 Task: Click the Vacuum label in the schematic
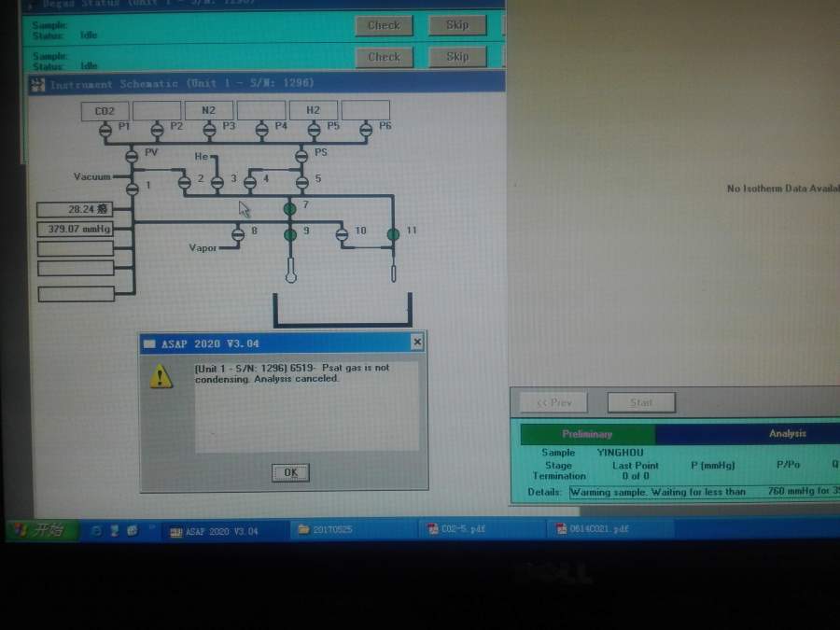click(92, 176)
